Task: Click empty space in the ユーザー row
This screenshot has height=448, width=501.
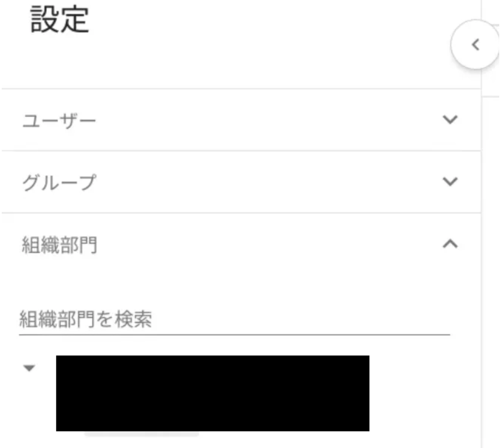Action: coord(268,120)
